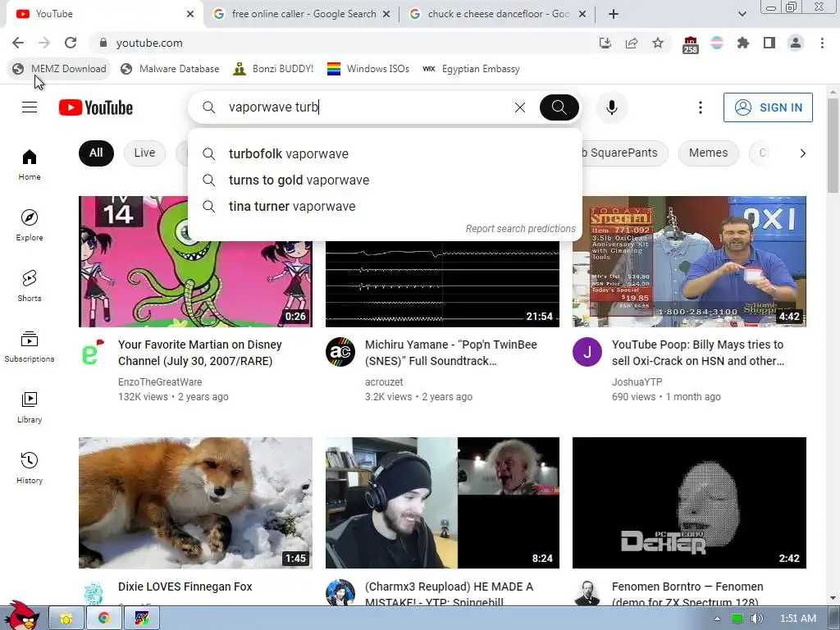Screen dimensions: 840x630
Task: Open the YouTube hamburger guide menu
Action: 30,107
